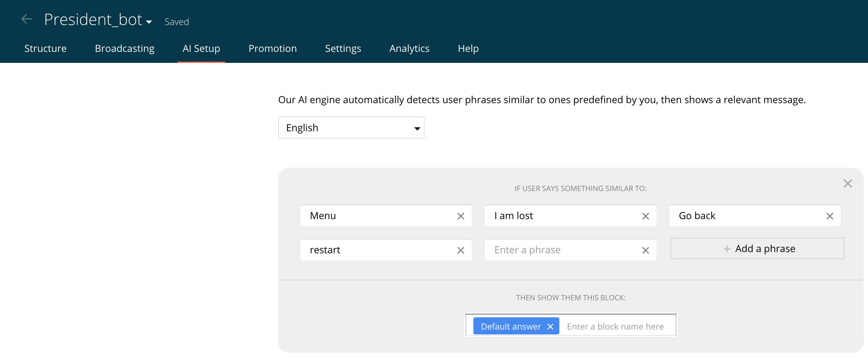Viewport: 868px width, 357px height.
Task: Remove the 'Menu' phrase with its X
Action: click(x=461, y=216)
